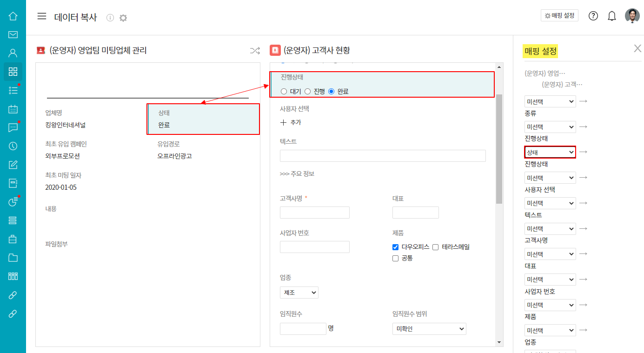The height and width of the screenshot is (353, 644).
Task: Click the help question mark icon
Action: pyautogui.click(x=593, y=16)
